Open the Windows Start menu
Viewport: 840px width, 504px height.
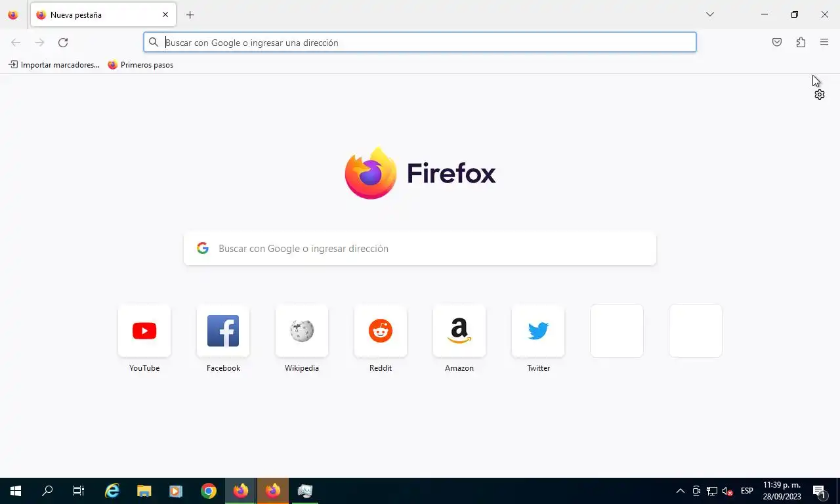tap(16, 491)
